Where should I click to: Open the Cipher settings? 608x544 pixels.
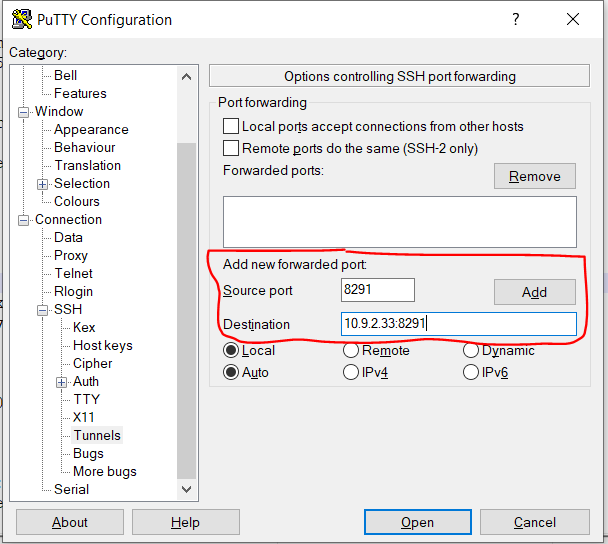point(92,363)
